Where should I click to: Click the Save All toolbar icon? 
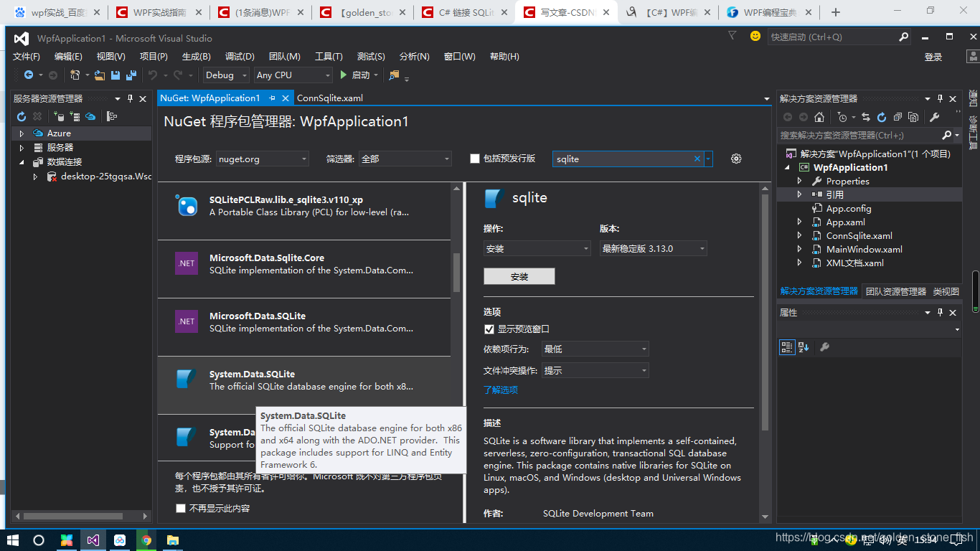click(x=131, y=75)
